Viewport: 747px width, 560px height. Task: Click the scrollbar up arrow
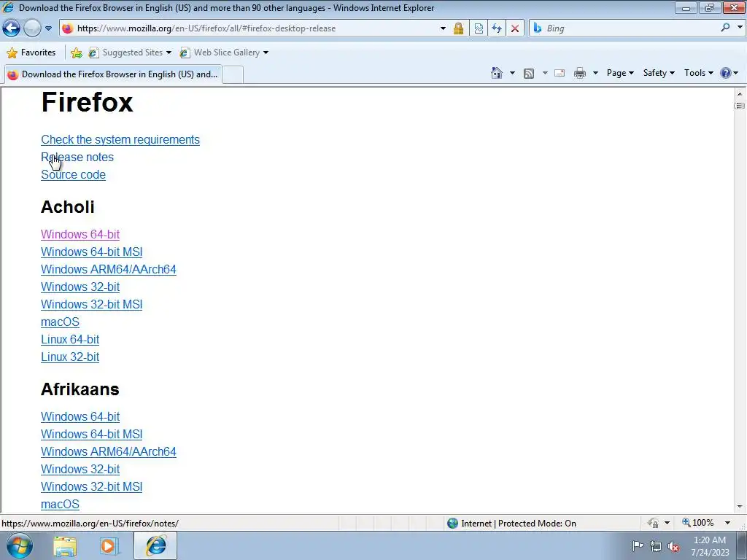point(740,94)
